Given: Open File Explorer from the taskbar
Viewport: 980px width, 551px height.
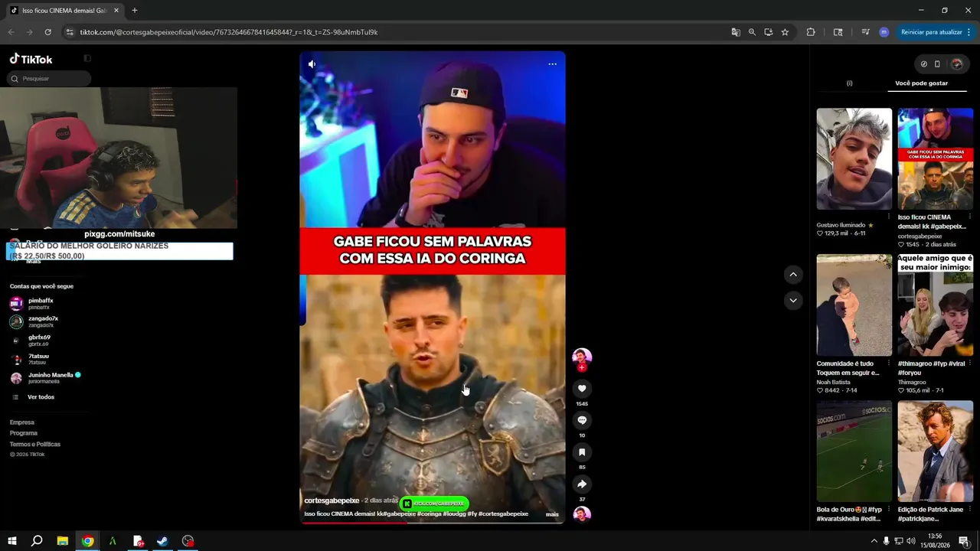Looking at the screenshot, I should tap(63, 541).
